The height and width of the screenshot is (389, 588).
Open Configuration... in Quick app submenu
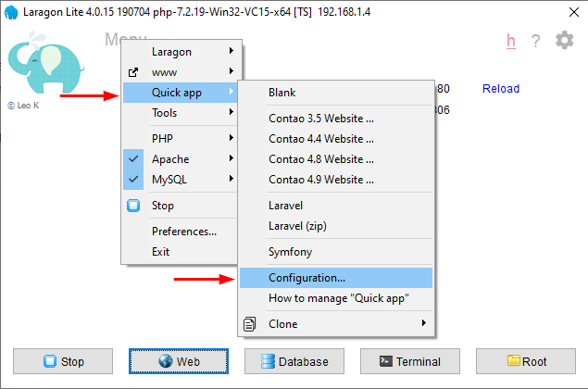tap(336, 278)
